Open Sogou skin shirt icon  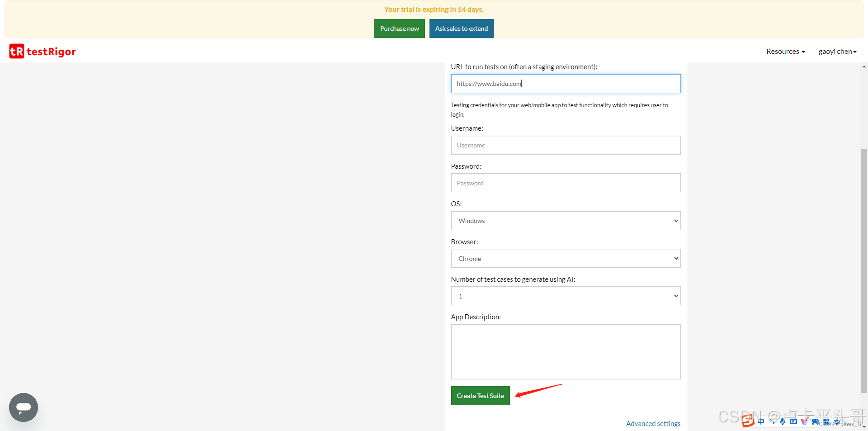pos(804,421)
